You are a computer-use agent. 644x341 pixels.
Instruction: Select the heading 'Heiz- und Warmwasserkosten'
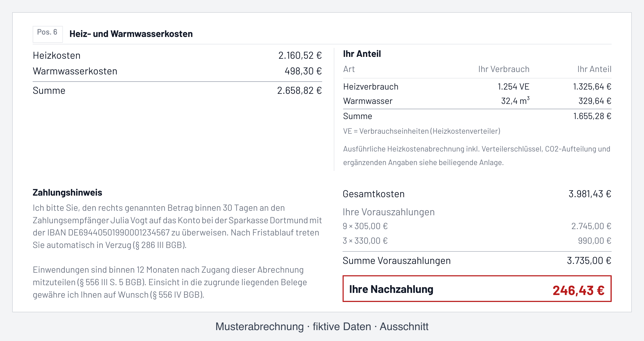coord(131,34)
